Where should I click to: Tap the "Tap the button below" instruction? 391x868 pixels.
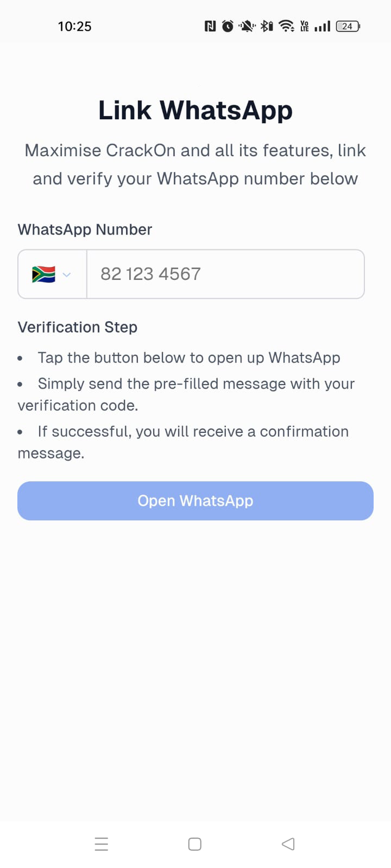(189, 358)
